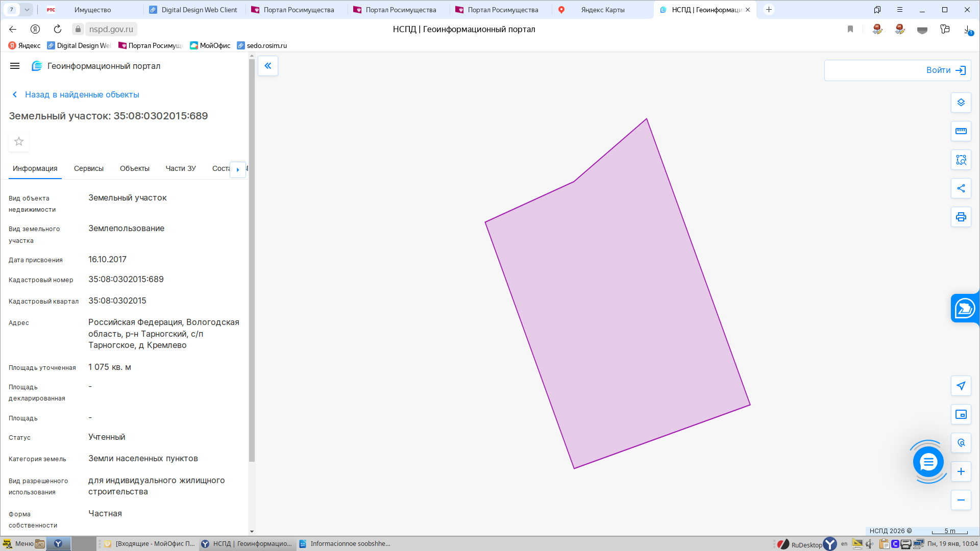Open the map layers panel
980x551 pixels.
point(961,103)
